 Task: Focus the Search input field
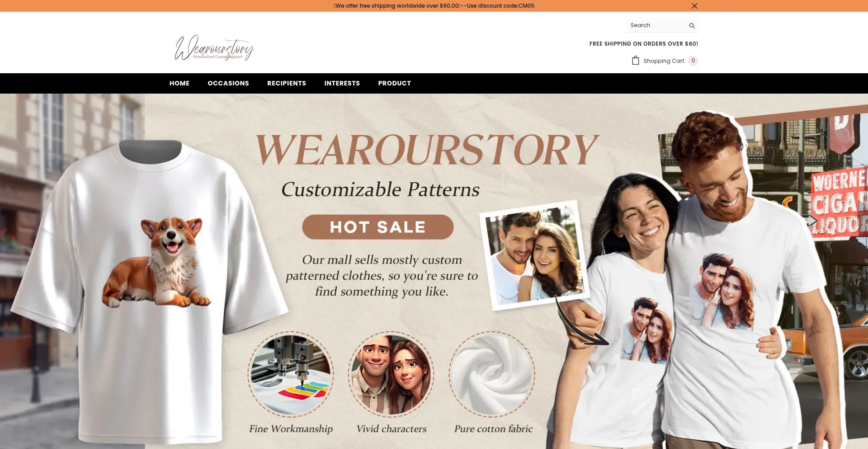(x=657, y=25)
